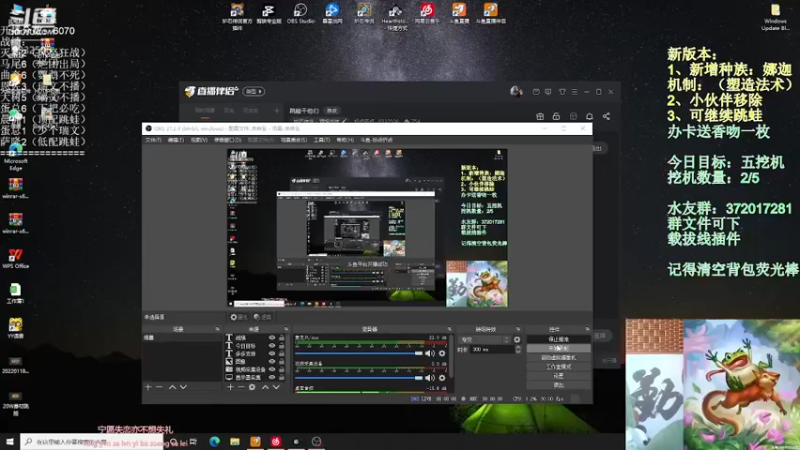Open source properties gear in Sources panel
The height and width of the screenshot is (450, 800).
[x=252, y=387]
